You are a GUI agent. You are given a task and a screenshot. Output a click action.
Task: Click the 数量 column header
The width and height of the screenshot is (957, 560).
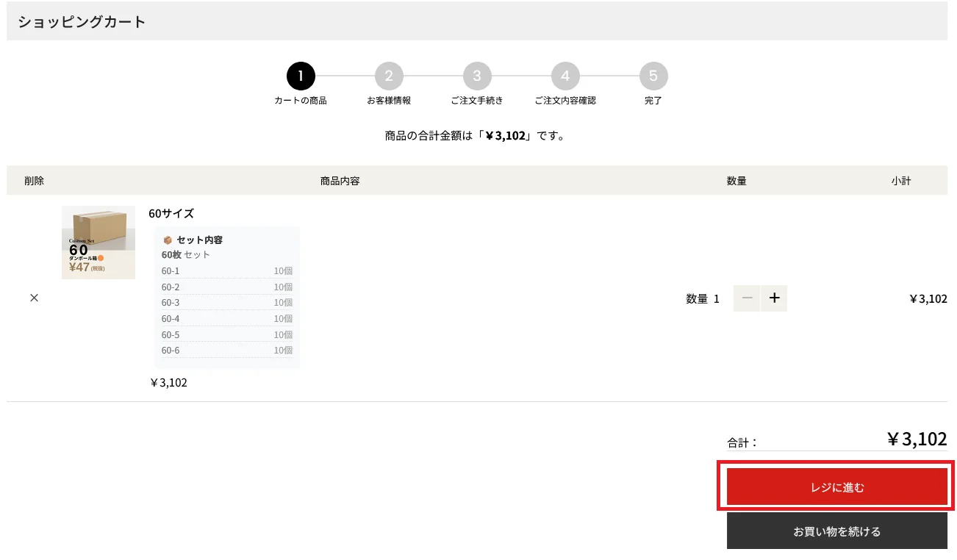click(x=736, y=181)
